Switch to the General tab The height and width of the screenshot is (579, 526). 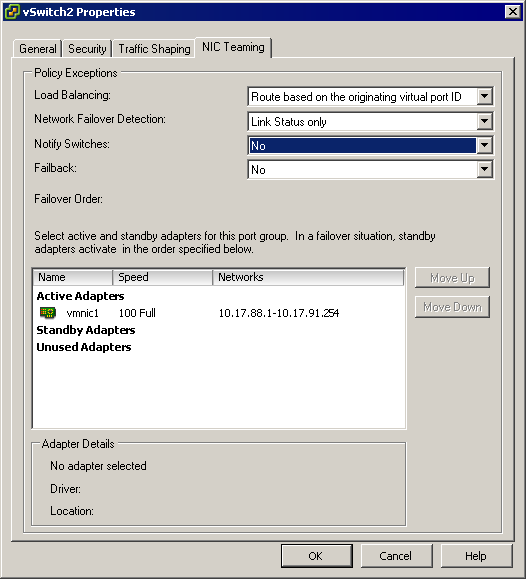(38, 49)
